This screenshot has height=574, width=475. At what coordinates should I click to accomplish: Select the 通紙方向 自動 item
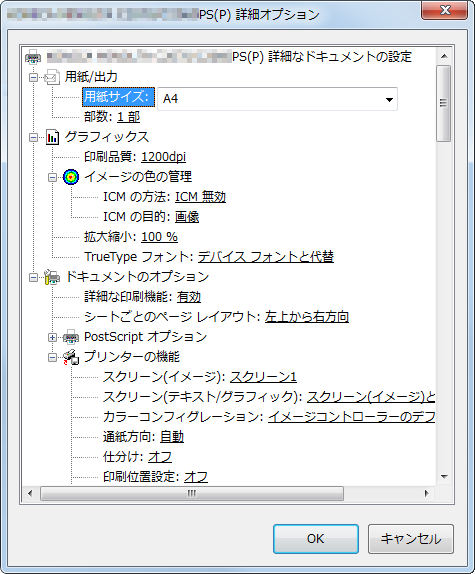tap(172, 437)
